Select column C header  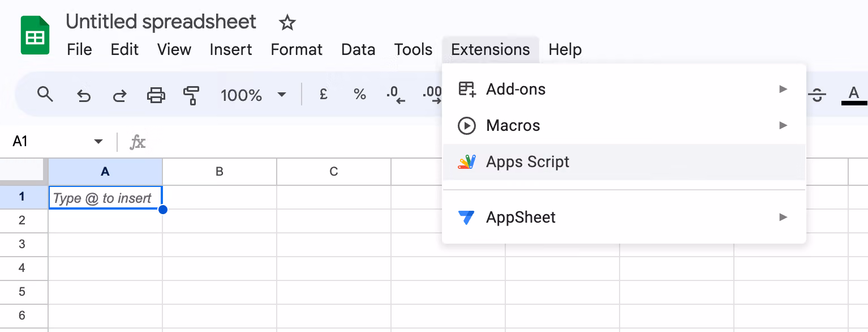click(334, 172)
